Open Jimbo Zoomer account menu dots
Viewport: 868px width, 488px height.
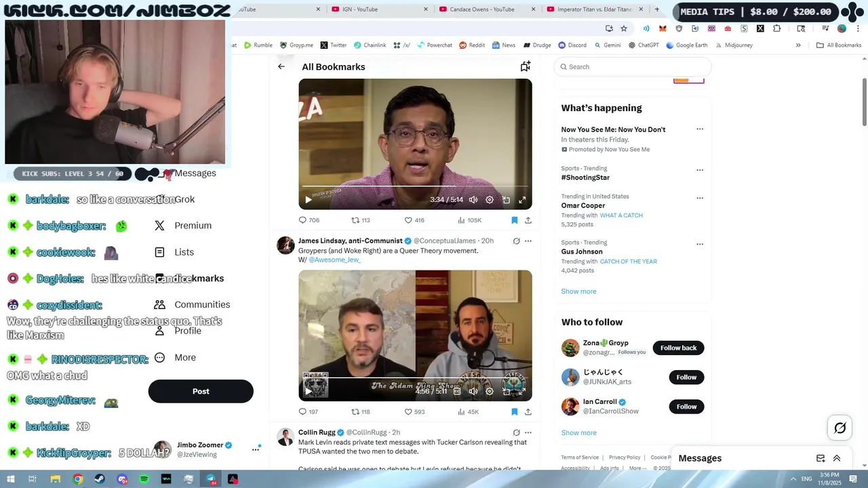256,449
